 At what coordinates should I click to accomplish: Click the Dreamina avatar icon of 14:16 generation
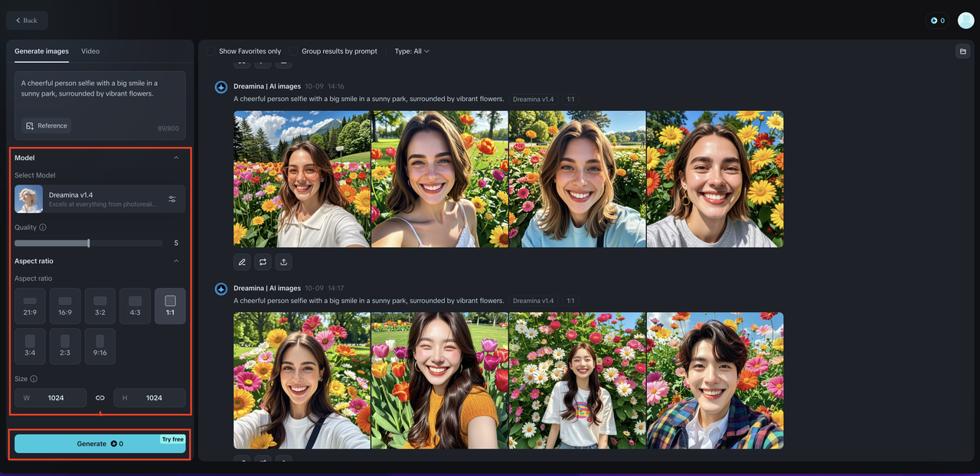pos(221,87)
